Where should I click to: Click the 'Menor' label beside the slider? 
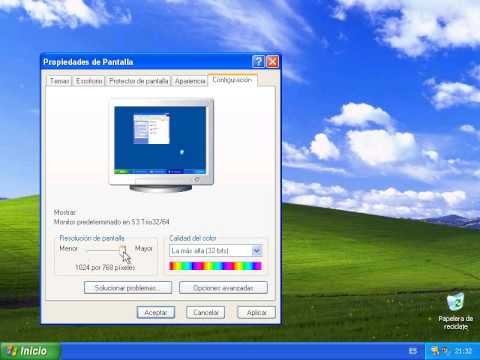pyautogui.click(x=69, y=248)
